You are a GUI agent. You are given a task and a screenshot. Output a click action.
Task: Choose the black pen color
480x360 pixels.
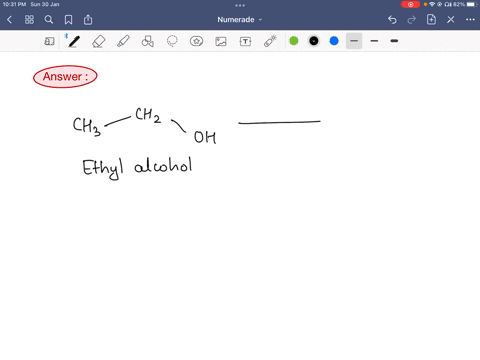pos(314,41)
